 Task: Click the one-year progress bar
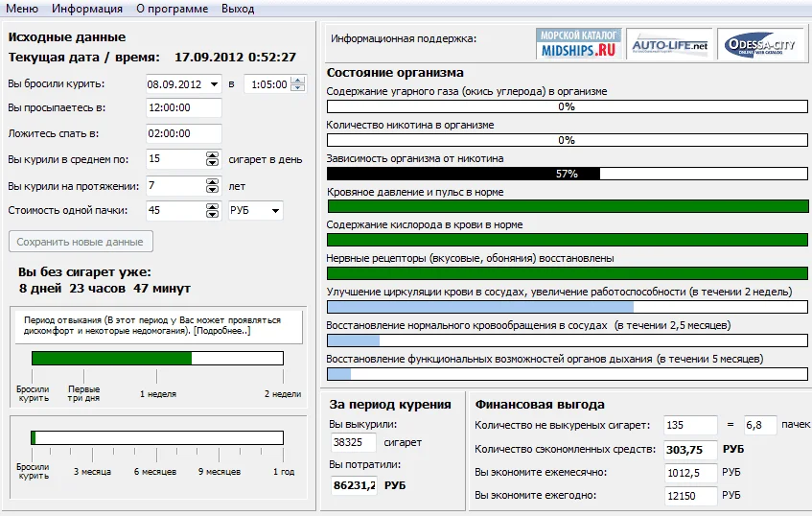point(157,437)
